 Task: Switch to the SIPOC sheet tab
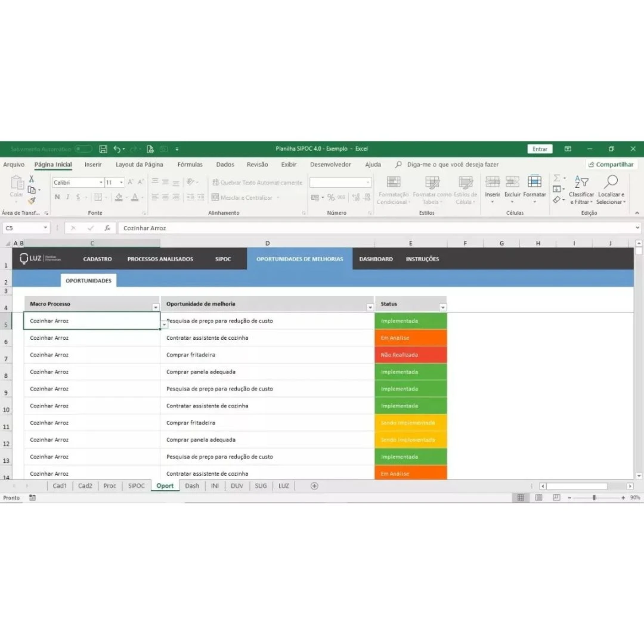(x=136, y=486)
